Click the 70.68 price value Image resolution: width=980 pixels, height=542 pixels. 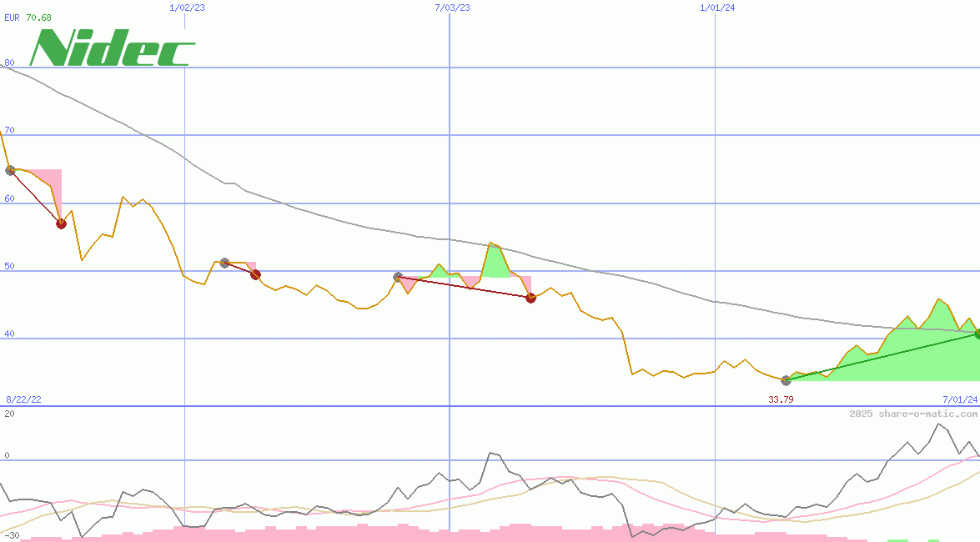click(38, 18)
